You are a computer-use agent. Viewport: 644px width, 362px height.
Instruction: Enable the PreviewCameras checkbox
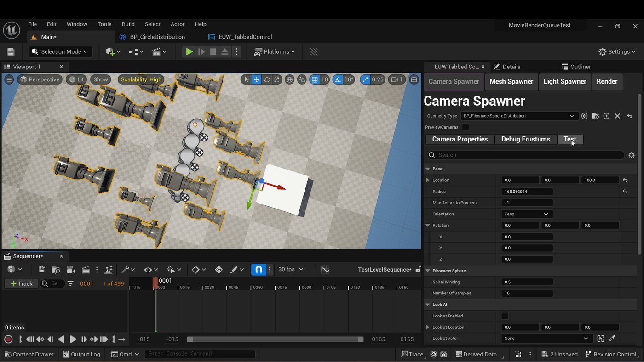click(x=466, y=127)
